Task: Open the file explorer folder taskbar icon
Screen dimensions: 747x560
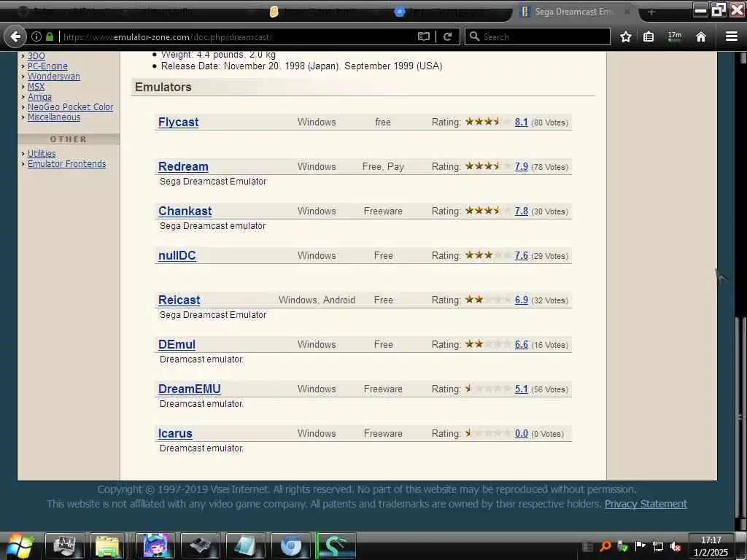Action: (x=107, y=545)
